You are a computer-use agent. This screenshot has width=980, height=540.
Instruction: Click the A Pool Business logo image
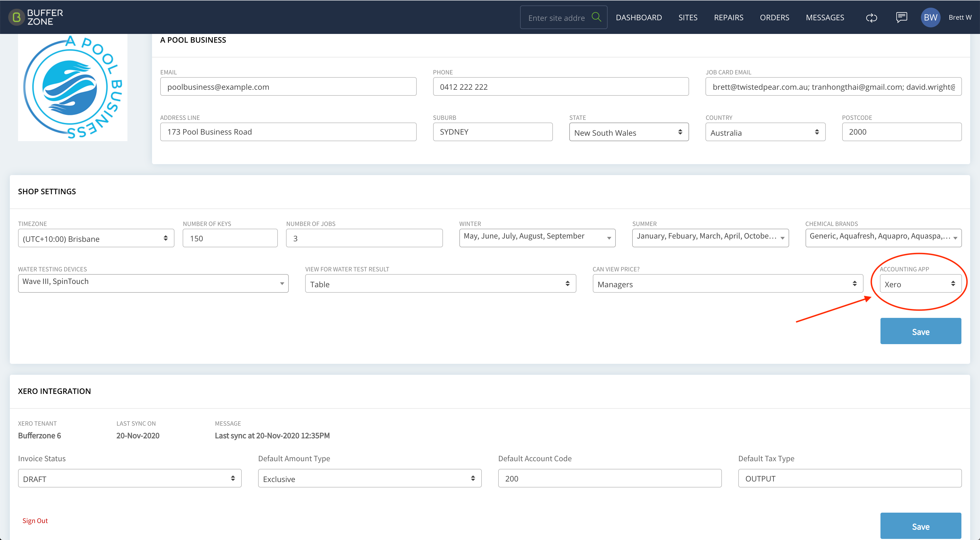coord(73,87)
